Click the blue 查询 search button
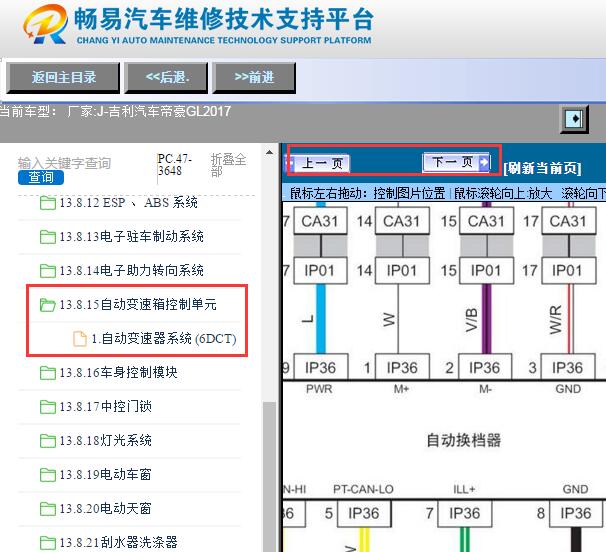Image resolution: width=606 pixels, height=552 pixels. click(x=41, y=177)
